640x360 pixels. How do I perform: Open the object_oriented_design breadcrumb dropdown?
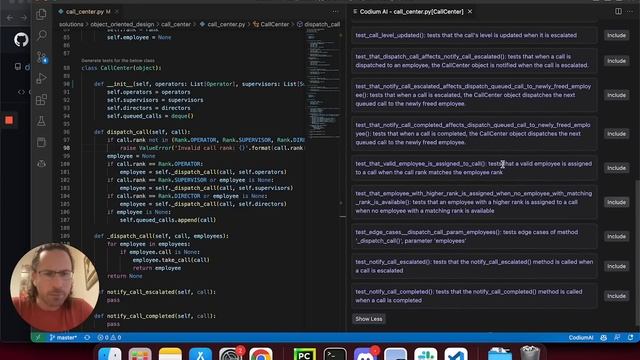(122, 24)
